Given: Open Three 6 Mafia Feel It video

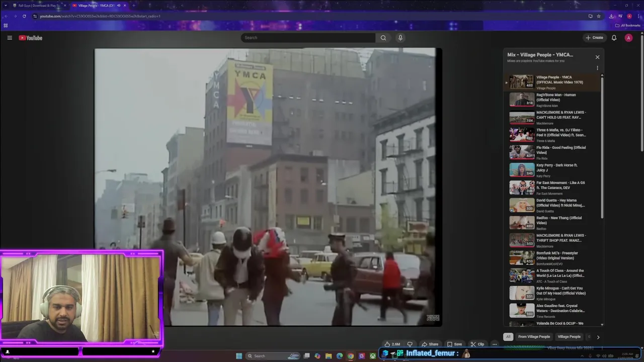Looking at the screenshot, I should point(552,135).
